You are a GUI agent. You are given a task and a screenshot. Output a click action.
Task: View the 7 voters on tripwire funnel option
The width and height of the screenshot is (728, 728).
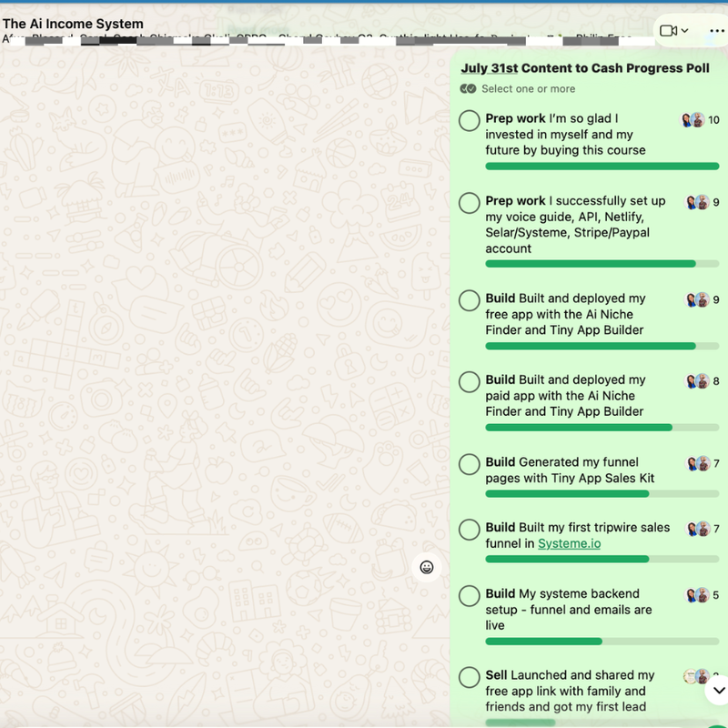pos(703,529)
